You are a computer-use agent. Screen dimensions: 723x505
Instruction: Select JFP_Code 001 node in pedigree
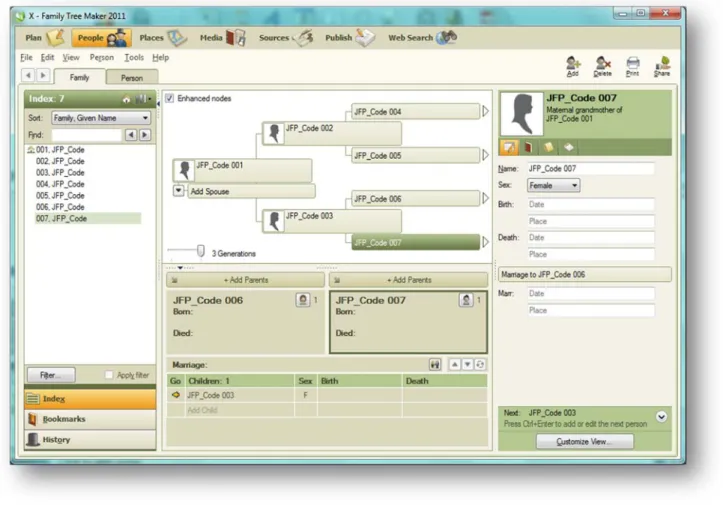tap(243, 171)
